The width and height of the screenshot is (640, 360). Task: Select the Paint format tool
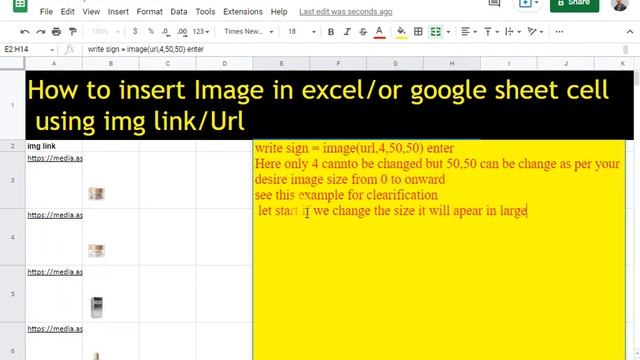73,31
